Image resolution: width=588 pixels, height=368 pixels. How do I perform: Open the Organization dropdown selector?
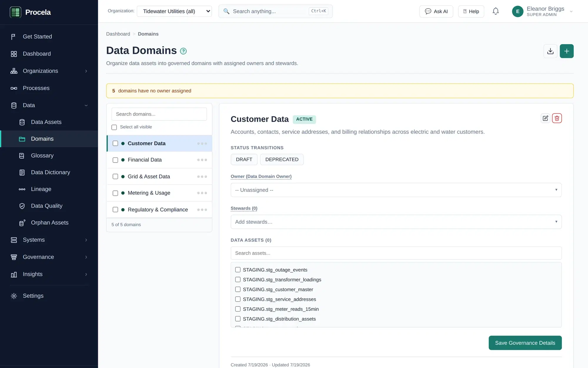[174, 11]
